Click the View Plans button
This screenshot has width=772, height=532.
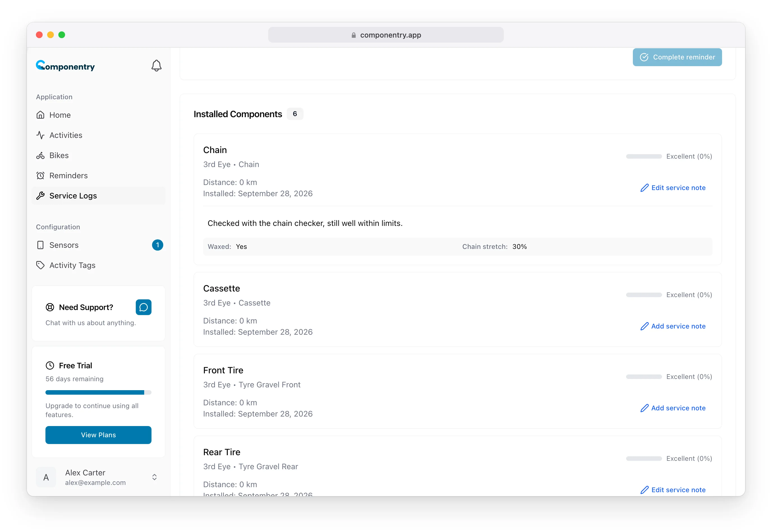[x=98, y=435]
